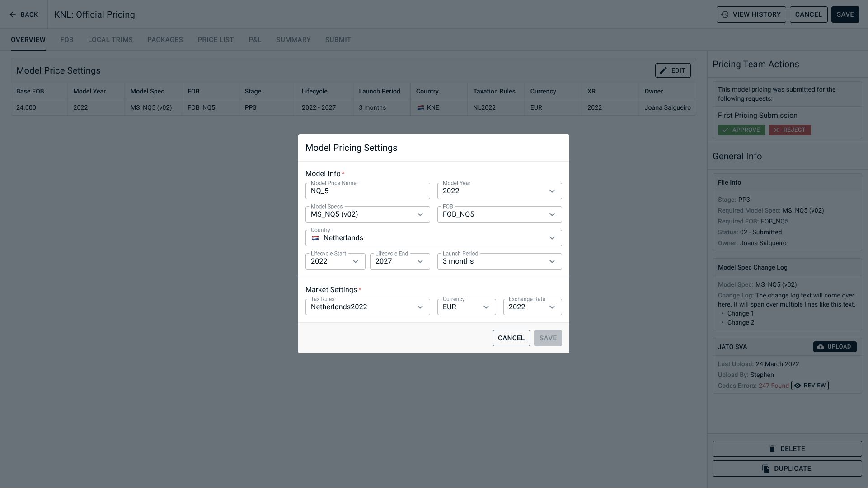Click the JATO SVA Upload button
The image size is (868, 488).
point(835,347)
